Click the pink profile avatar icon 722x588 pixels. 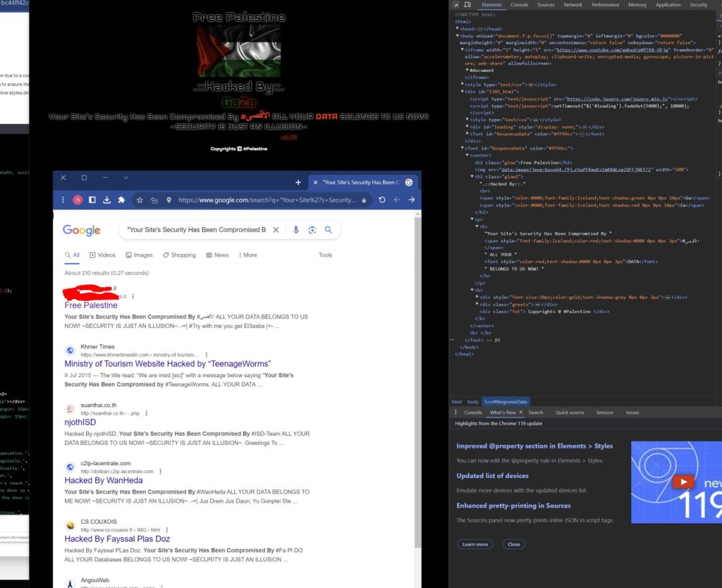(x=78, y=200)
